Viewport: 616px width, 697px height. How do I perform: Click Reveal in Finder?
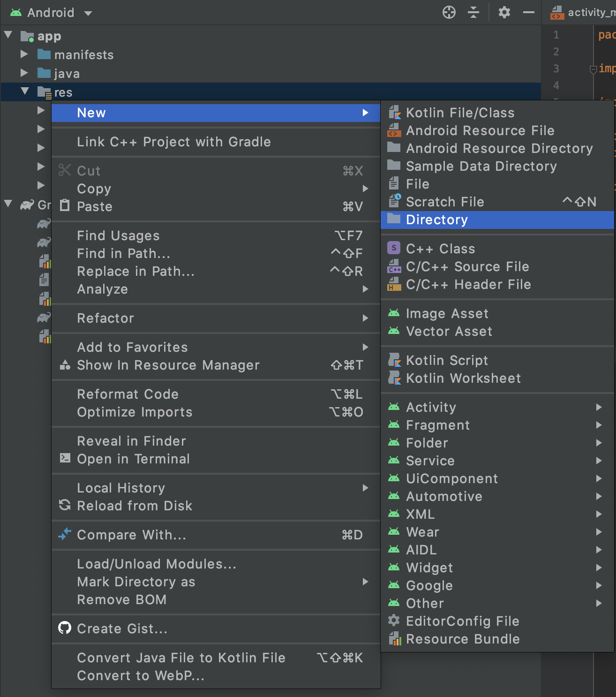[x=216, y=441]
